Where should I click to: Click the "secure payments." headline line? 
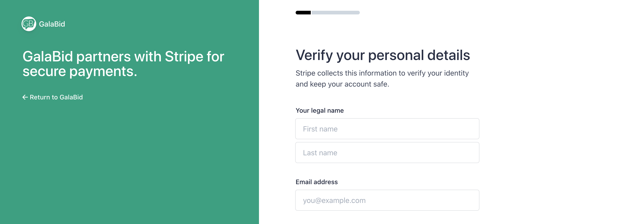pos(80,71)
